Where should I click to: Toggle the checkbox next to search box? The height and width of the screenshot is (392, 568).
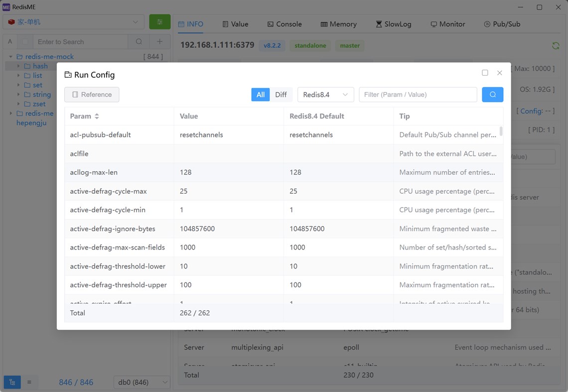25,42
